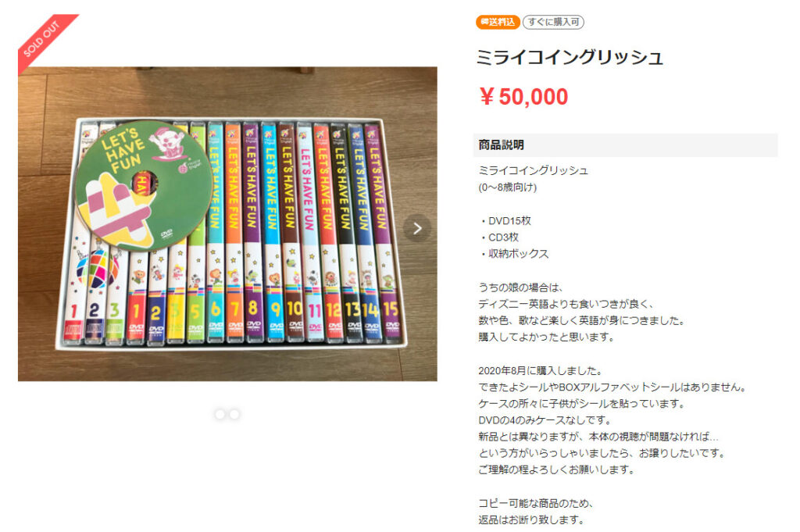Collapse the 商品説明 section header

625,145
